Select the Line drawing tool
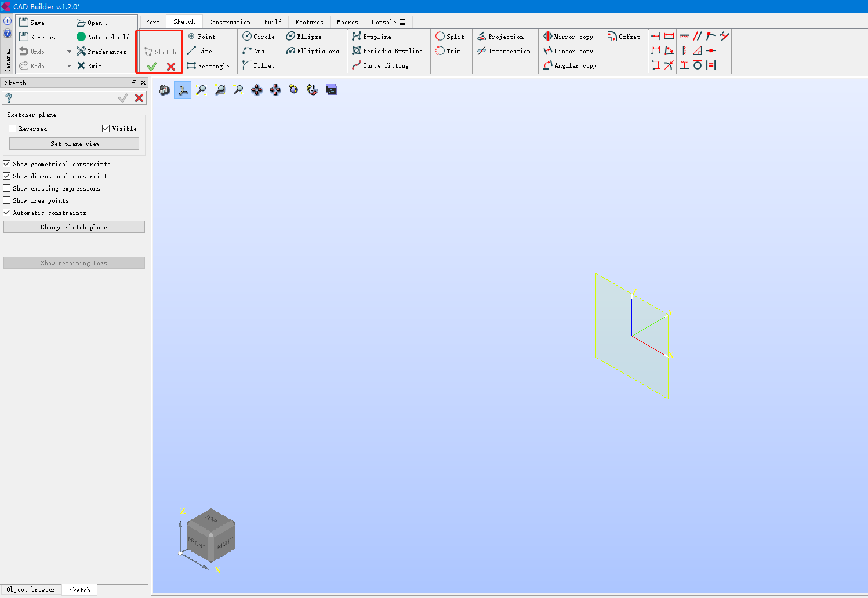 click(199, 51)
